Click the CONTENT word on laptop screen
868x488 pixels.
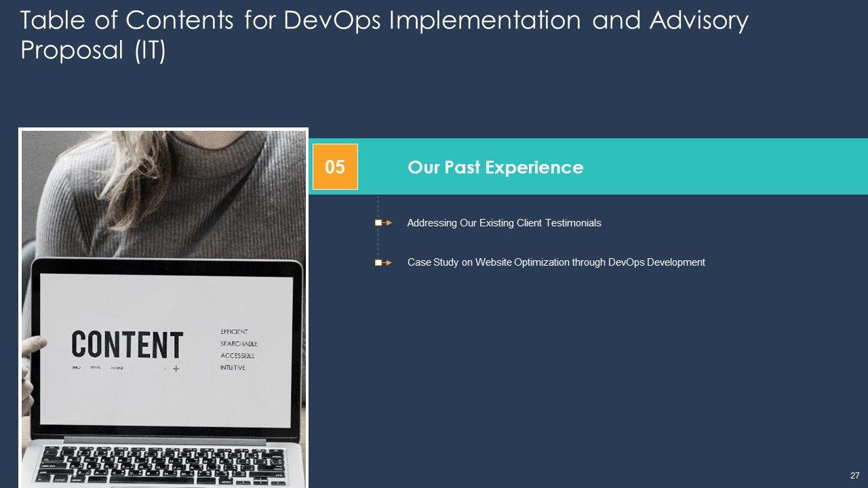coord(127,344)
